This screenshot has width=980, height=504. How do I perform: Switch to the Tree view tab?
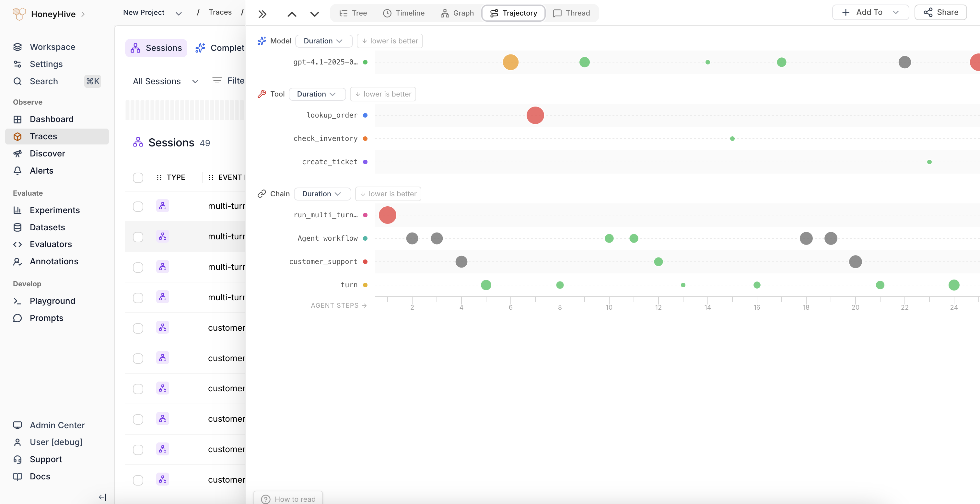tap(353, 13)
